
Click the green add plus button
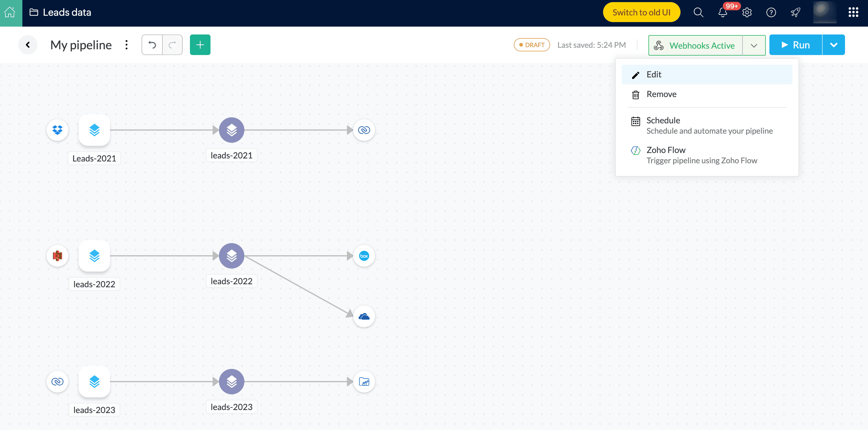[200, 45]
